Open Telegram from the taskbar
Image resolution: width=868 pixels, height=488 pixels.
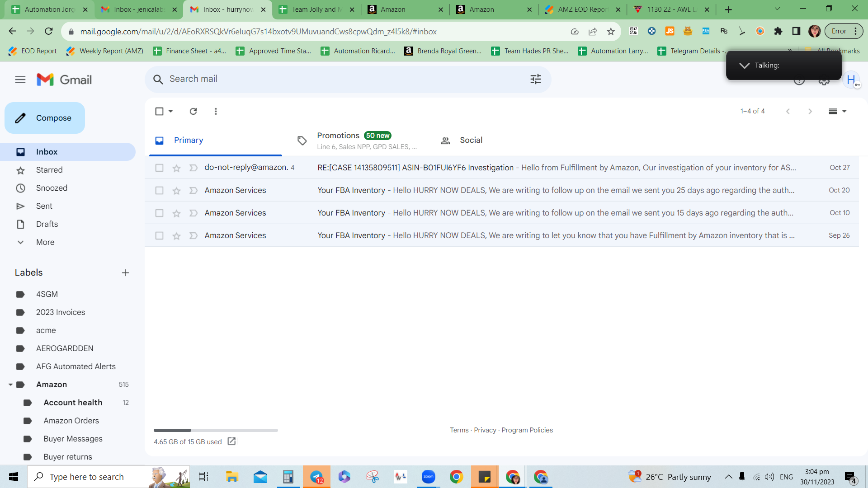tap(316, 477)
